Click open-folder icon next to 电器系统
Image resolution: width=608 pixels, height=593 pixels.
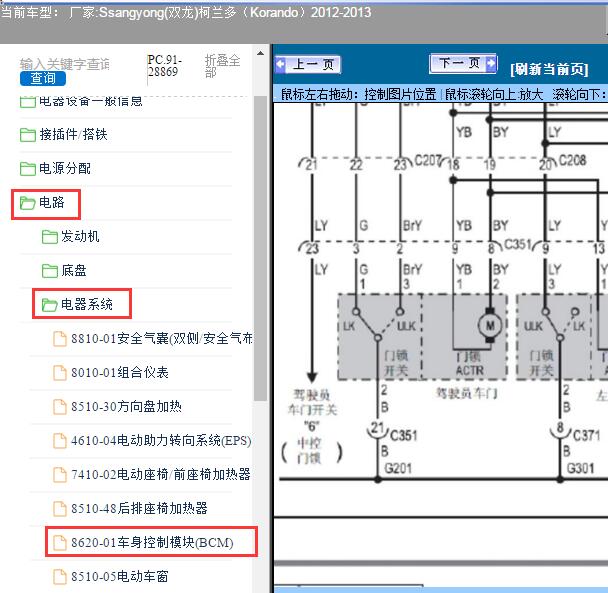pyautogui.click(x=50, y=304)
